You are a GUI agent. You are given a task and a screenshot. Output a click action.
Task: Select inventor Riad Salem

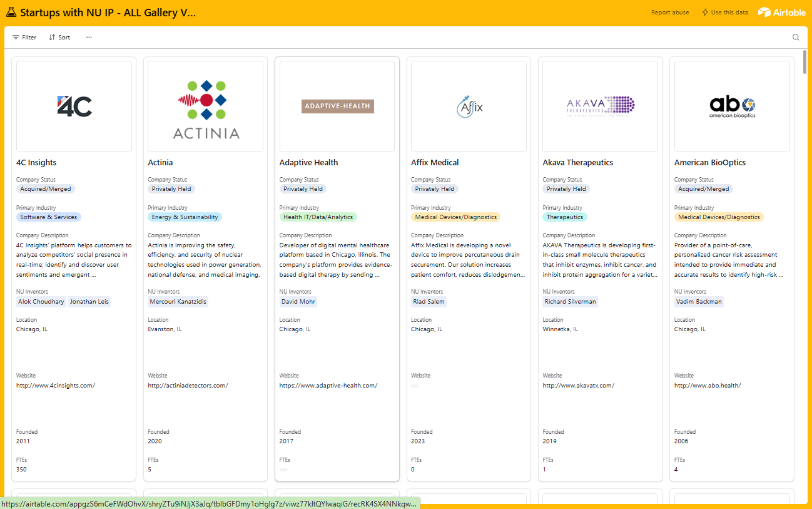429,302
